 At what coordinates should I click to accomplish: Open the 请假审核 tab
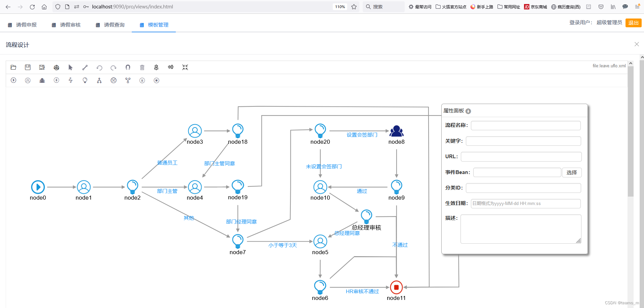(x=66, y=25)
